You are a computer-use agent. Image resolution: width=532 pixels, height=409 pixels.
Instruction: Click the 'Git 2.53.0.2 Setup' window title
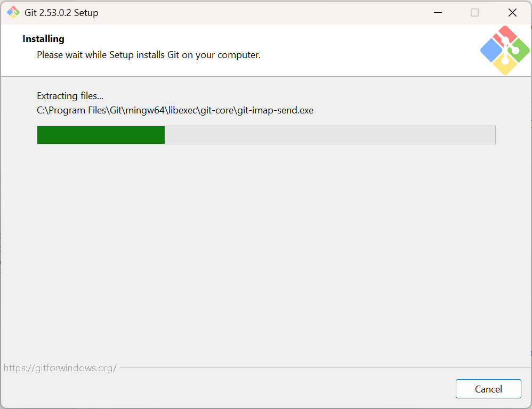coord(61,13)
